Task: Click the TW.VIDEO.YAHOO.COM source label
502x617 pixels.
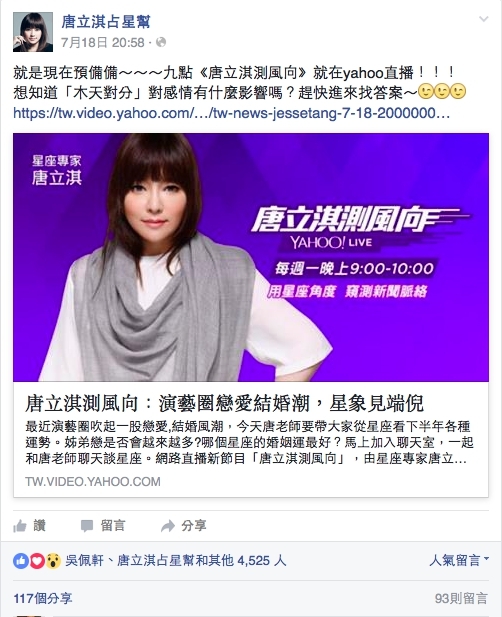Action: [x=93, y=481]
